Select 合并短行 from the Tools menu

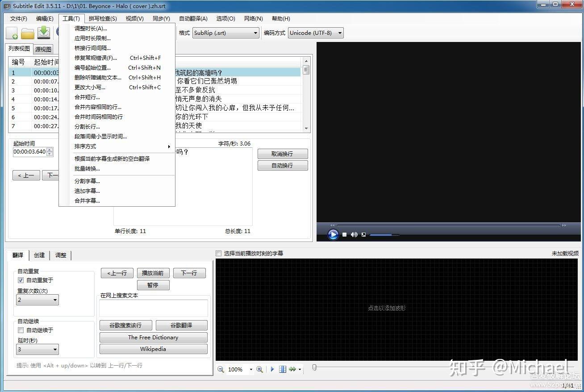[x=86, y=97]
